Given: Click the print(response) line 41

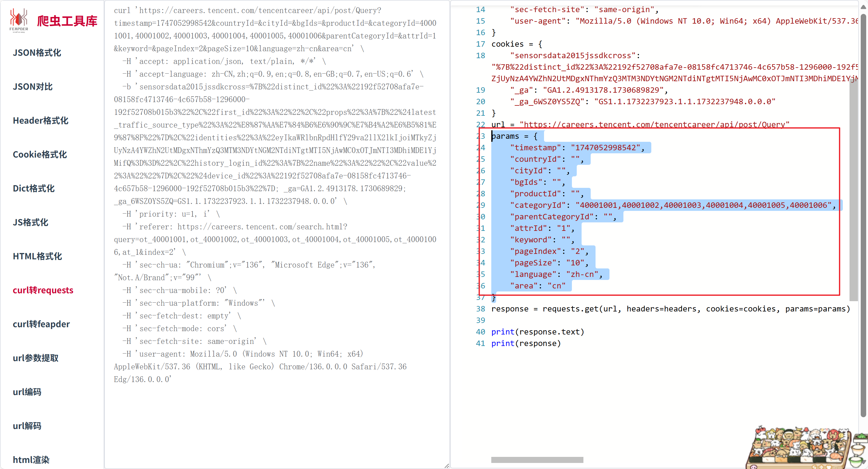Looking at the screenshot, I should coord(526,343).
